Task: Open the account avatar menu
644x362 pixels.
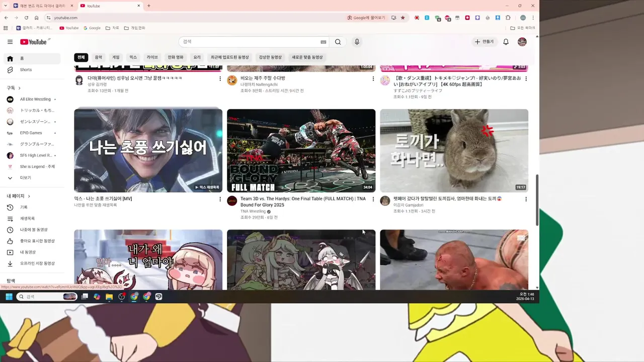Action: [522, 42]
